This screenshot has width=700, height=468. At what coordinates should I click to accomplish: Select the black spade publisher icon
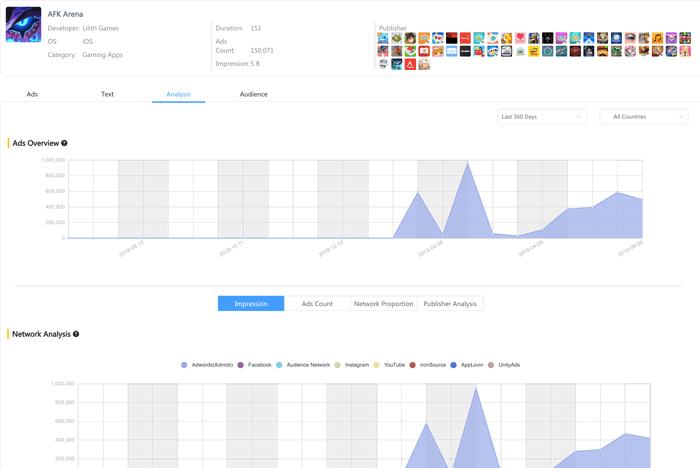[548, 38]
